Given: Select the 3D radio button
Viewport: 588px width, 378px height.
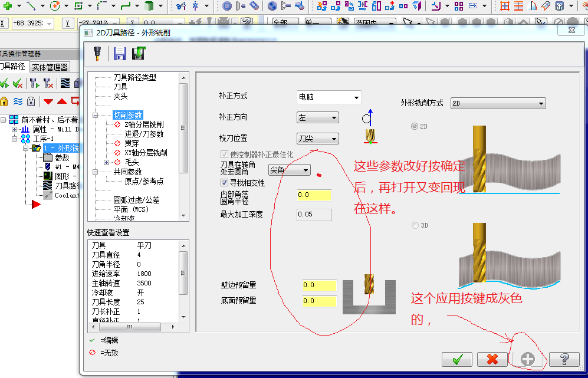Looking at the screenshot, I should (x=415, y=225).
